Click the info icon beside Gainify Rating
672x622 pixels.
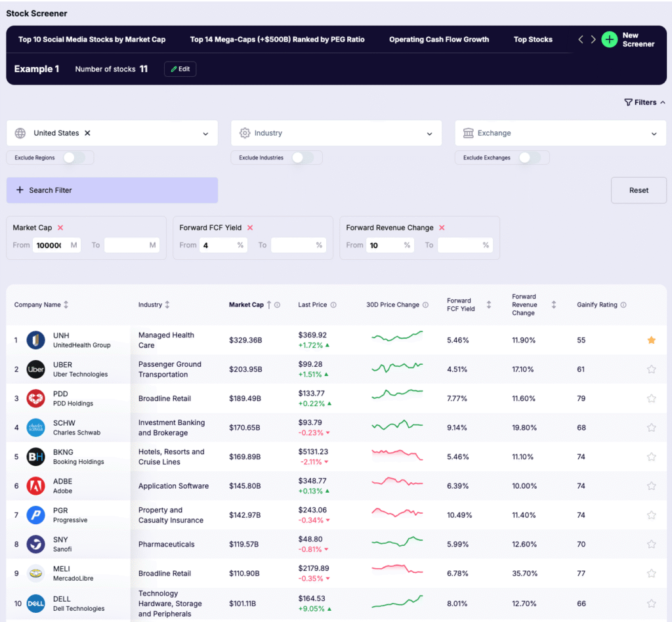623,304
